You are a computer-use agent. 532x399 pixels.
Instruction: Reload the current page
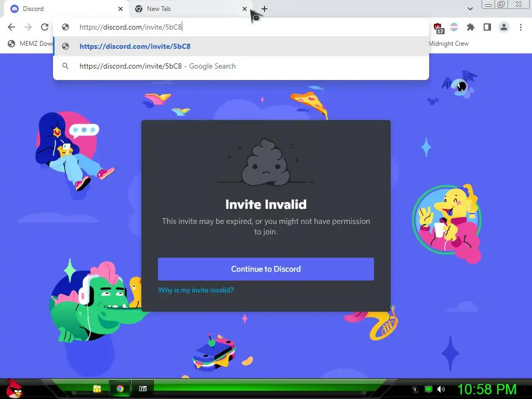click(45, 27)
